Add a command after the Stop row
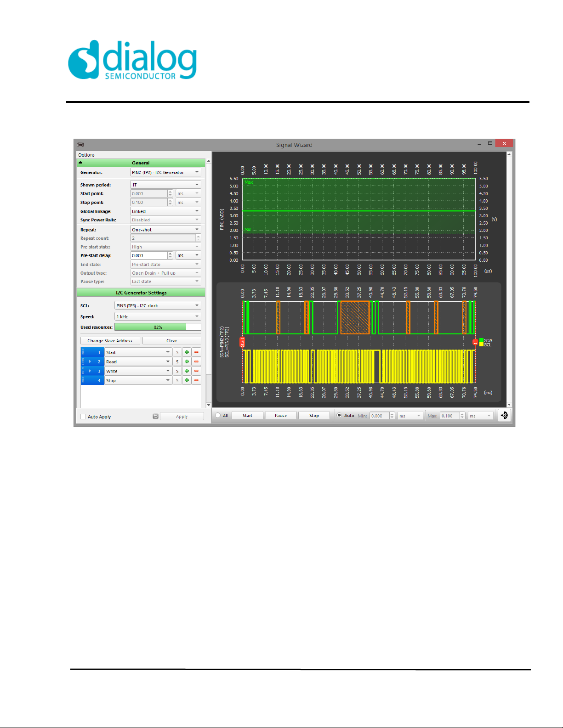The image size is (563, 728). [x=187, y=380]
